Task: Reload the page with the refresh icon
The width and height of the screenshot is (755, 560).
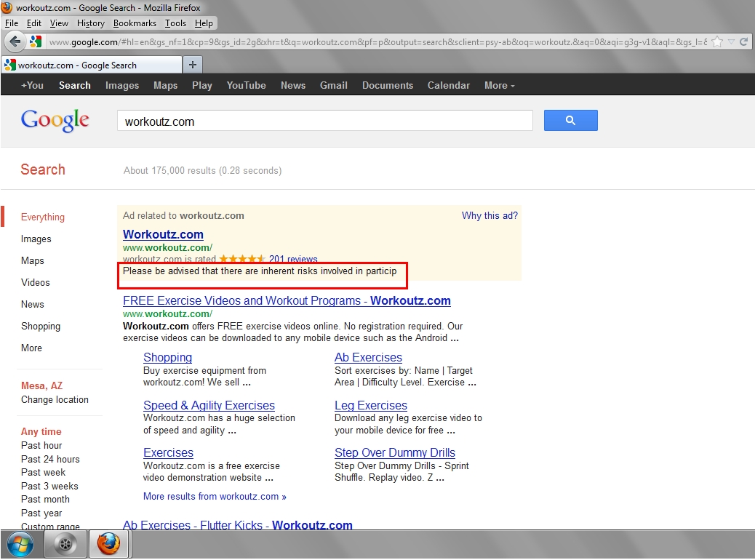Action: (743, 42)
